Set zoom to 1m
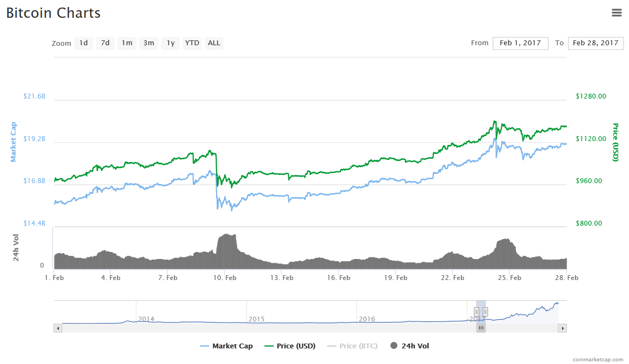Image resolution: width=629 pixels, height=364 pixels. coord(127,43)
